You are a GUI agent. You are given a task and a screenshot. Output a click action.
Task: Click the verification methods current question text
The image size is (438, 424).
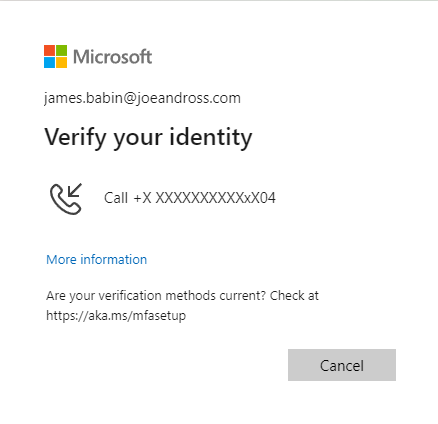[156, 296]
